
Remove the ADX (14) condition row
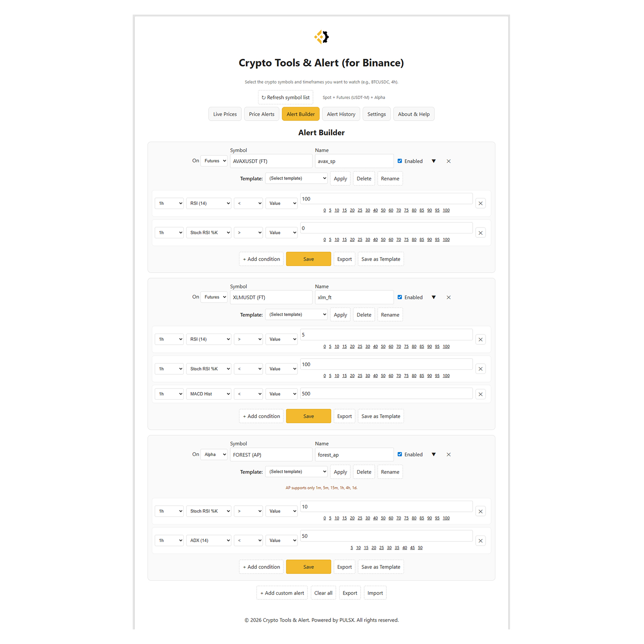point(480,541)
